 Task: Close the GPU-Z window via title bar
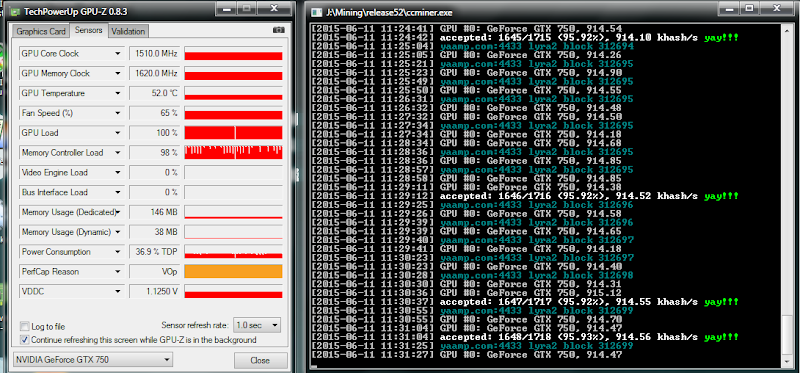click(274, 8)
